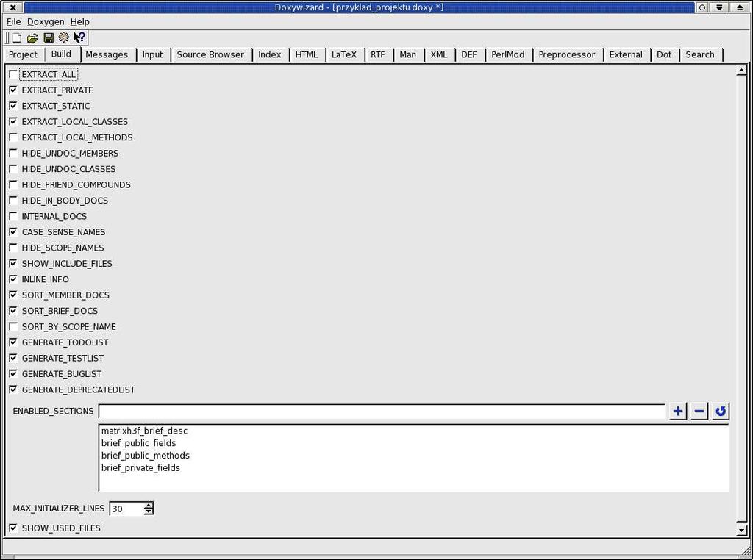Uncheck SORT_MEMBER_DOCS
The width and height of the screenshot is (753, 560).
click(x=13, y=295)
